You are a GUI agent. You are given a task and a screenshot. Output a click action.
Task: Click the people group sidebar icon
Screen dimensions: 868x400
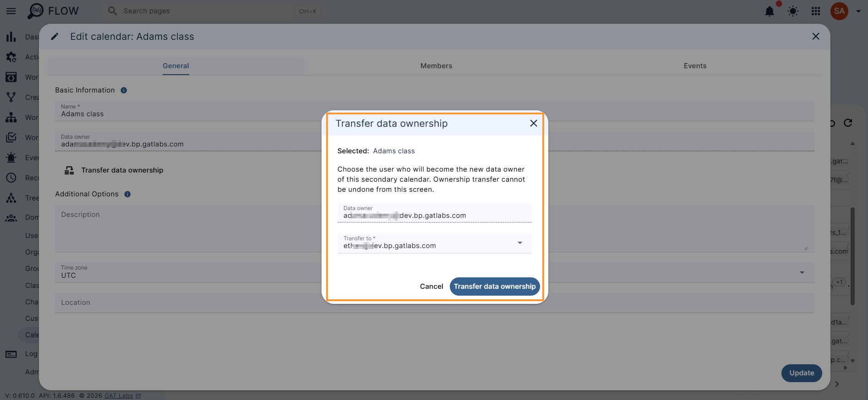tap(11, 218)
